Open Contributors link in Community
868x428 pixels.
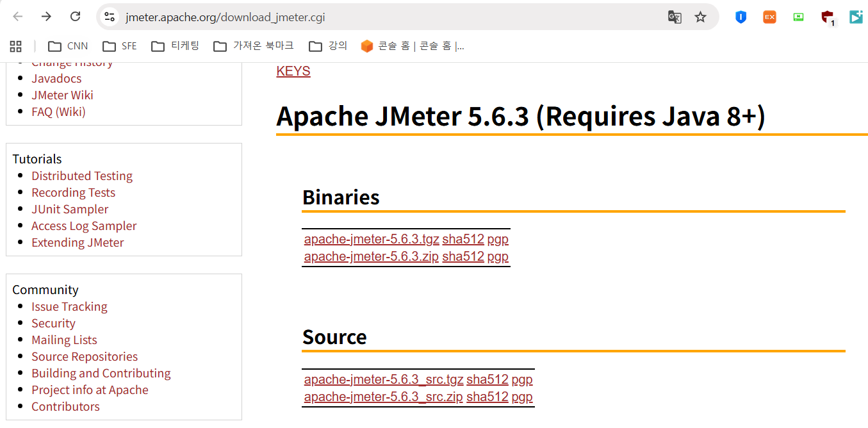[x=65, y=406]
